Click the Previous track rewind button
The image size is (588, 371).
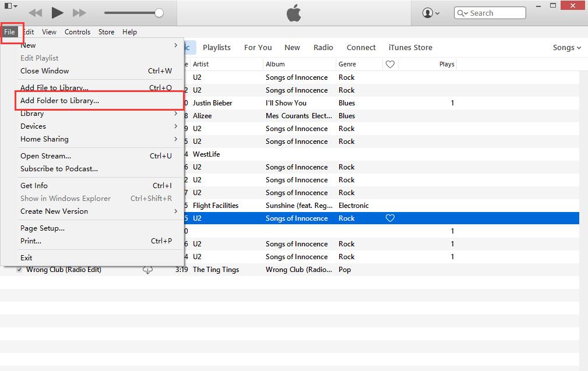[x=35, y=13]
